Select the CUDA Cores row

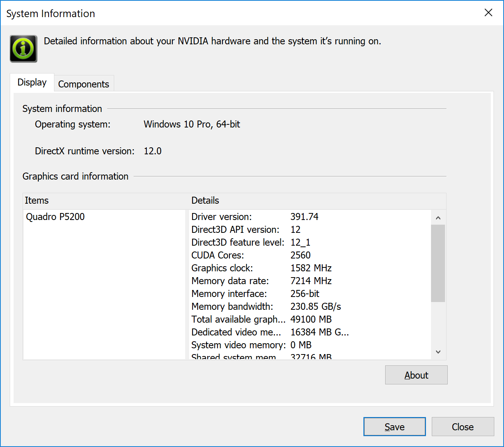tap(310, 255)
